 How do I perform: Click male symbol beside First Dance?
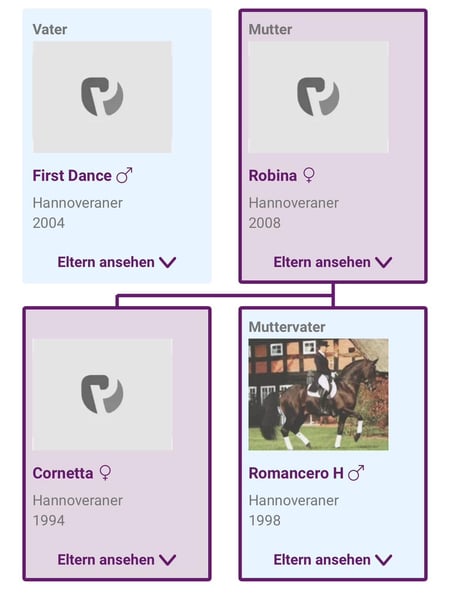pos(124,175)
